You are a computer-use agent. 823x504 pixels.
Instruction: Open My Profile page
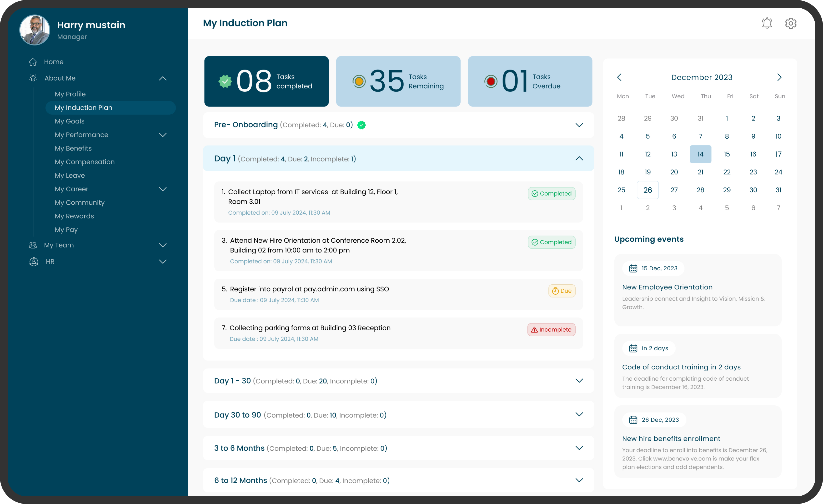(x=70, y=94)
